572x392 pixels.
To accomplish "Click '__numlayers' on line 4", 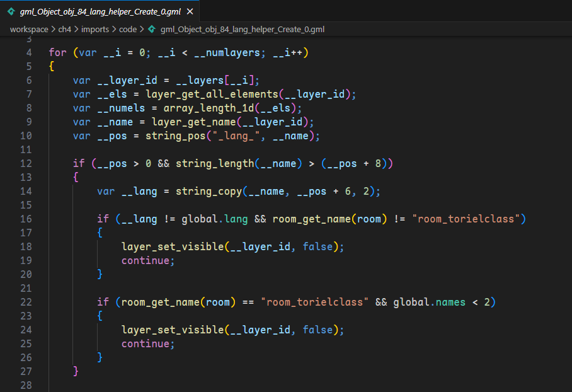I will point(227,52).
